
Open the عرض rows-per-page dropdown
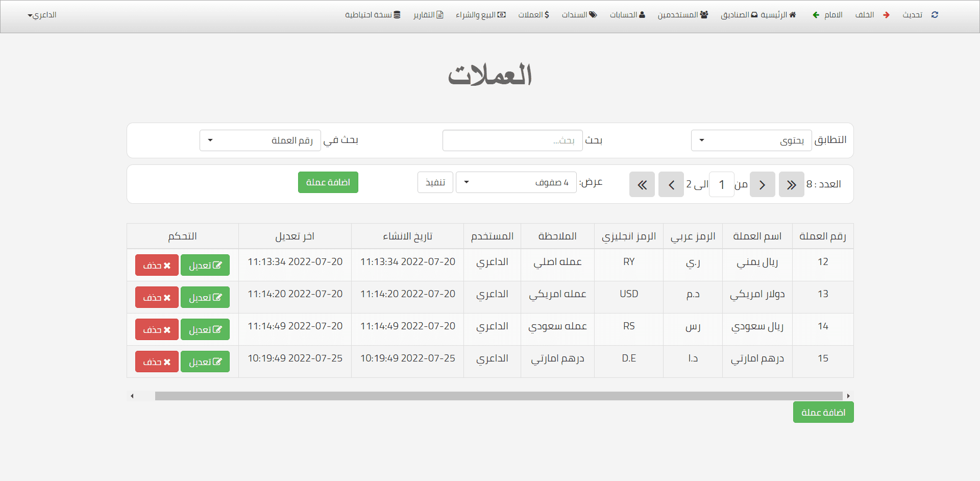point(516,182)
